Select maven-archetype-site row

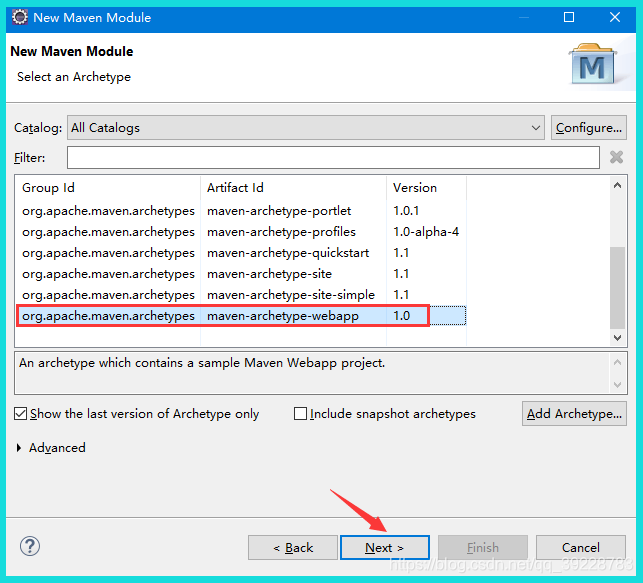pos(240,274)
